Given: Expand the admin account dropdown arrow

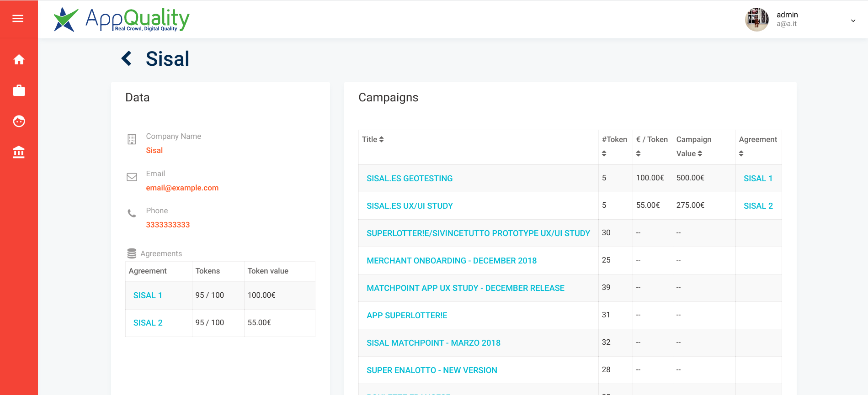Looking at the screenshot, I should pos(853,21).
